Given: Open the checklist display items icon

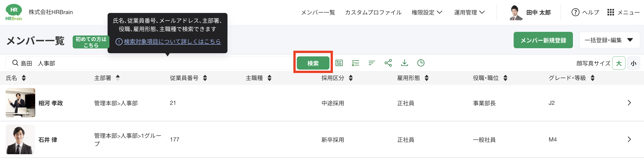Looking at the screenshot, I should point(355,63).
